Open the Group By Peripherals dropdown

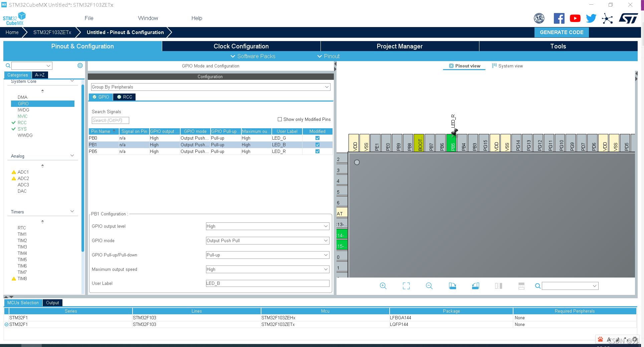point(211,87)
